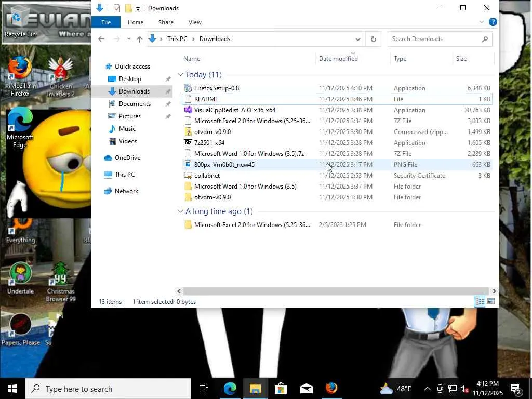Select the 7z2501-x64 application icon

point(188,143)
